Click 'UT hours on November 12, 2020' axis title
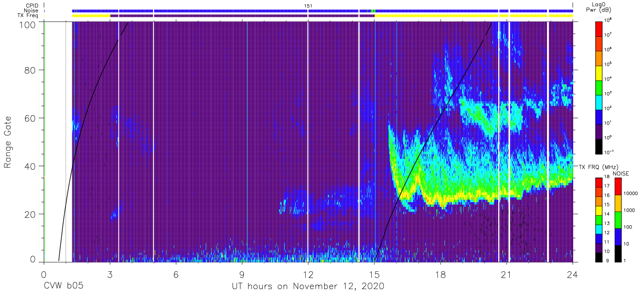 [308, 287]
